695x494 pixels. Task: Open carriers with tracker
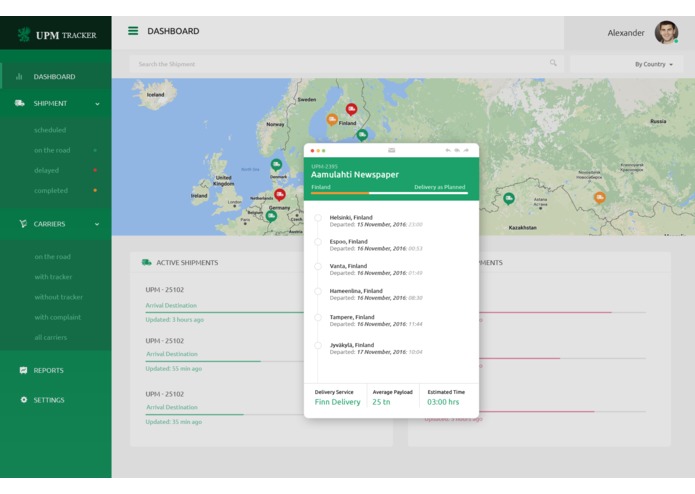click(x=53, y=277)
